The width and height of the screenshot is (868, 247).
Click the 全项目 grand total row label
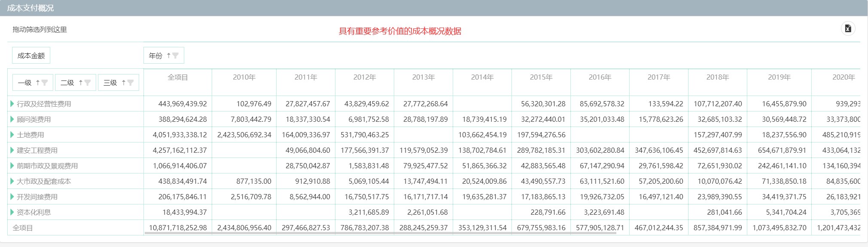(x=23, y=228)
